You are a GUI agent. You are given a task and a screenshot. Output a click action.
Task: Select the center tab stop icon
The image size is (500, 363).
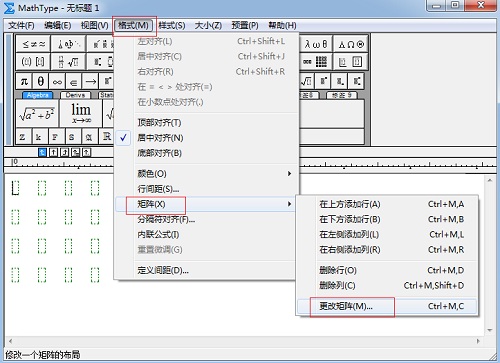tap(53, 152)
